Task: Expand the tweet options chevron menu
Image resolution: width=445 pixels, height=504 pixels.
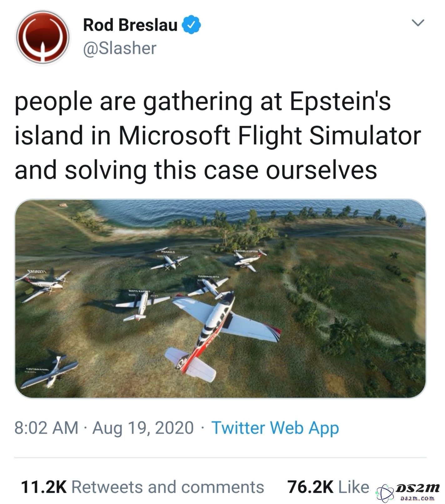Action: [x=417, y=23]
